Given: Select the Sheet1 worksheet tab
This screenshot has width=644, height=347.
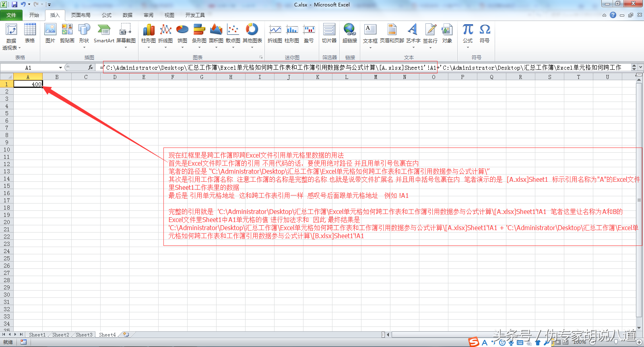Looking at the screenshot, I should point(37,335).
